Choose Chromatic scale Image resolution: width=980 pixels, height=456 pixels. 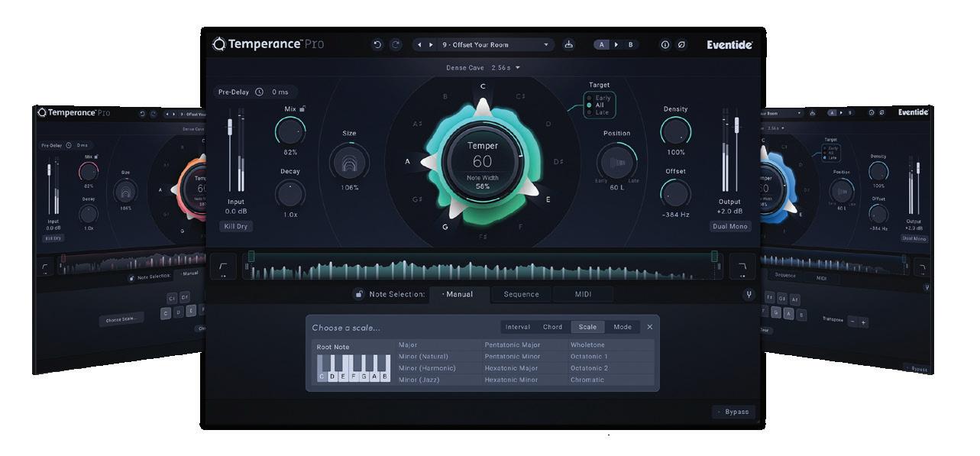point(587,380)
